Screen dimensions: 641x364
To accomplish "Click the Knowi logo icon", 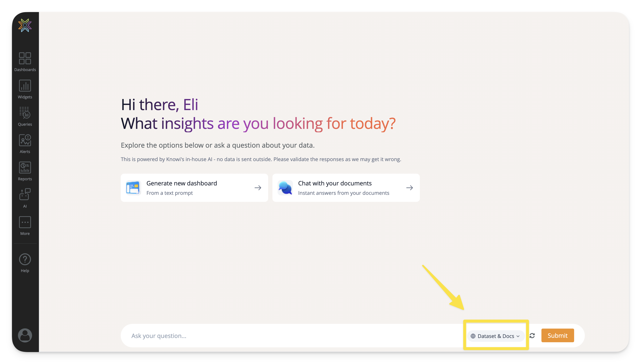I will click(x=25, y=25).
